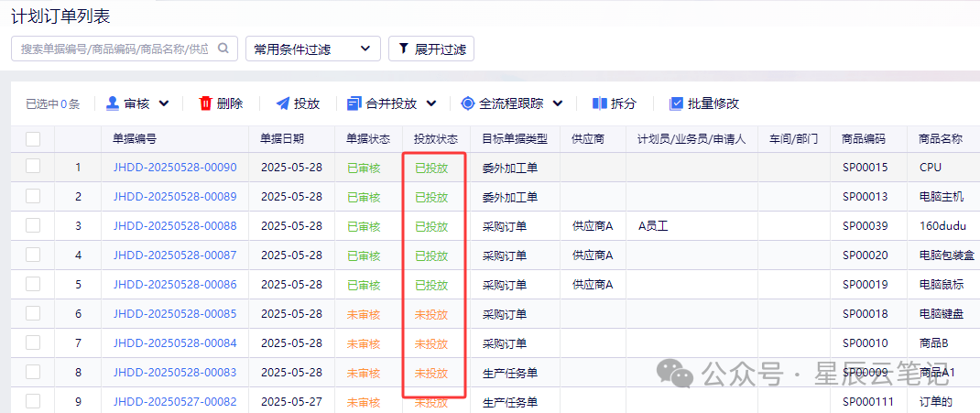The width and height of the screenshot is (980, 413).
Task: Click the A员工 cell
Action: 653,226
